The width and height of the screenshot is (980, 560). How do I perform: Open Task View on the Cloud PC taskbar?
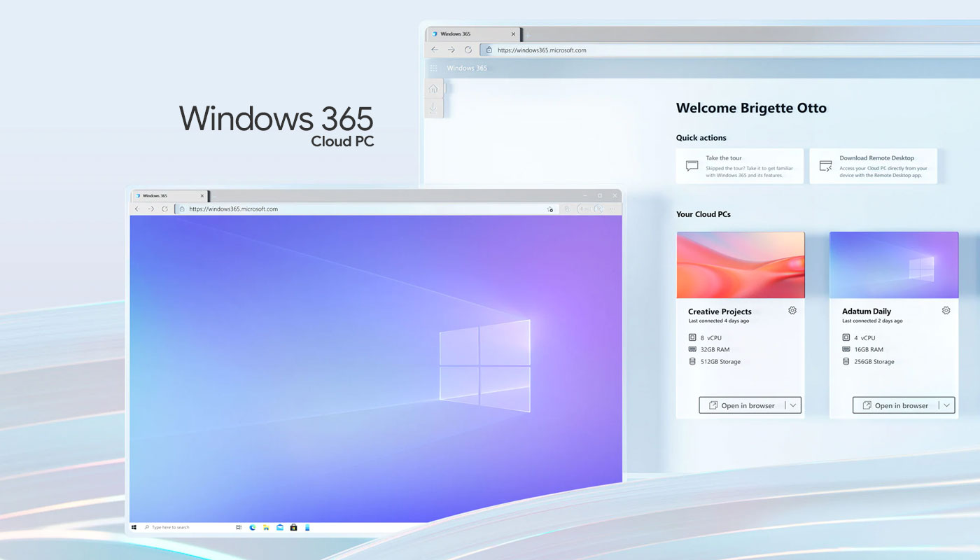coord(239,527)
